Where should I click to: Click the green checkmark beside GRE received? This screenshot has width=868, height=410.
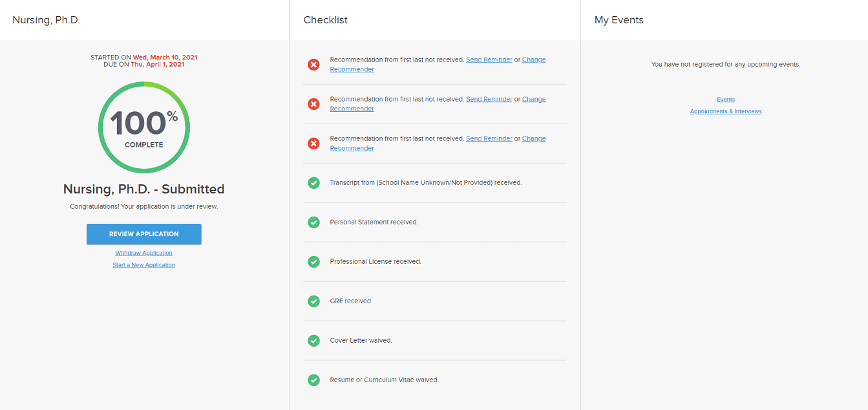pyautogui.click(x=313, y=301)
